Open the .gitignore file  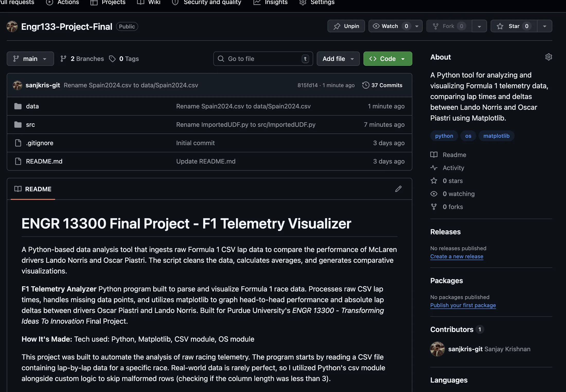point(40,143)
